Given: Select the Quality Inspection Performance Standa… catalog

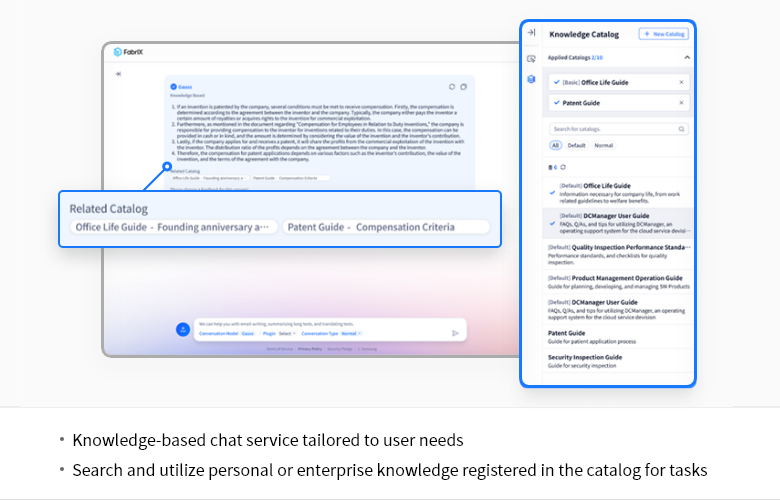Looking at the screenshot, I should (618, 254).
